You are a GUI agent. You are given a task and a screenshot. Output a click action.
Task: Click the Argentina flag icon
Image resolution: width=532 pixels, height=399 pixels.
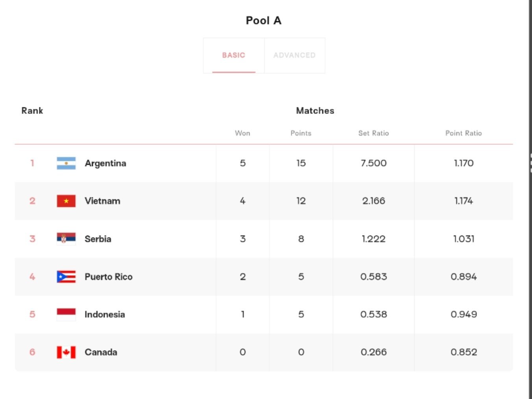66,163
